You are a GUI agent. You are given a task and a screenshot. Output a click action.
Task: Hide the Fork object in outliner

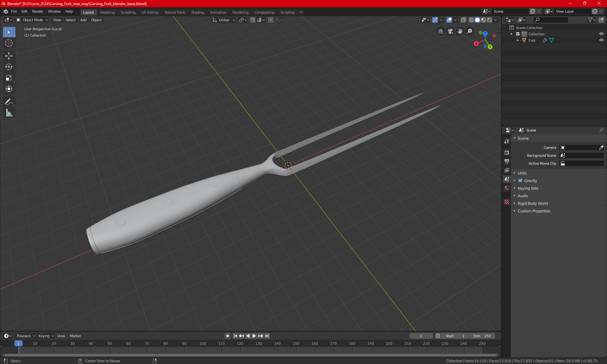point(601,40)
